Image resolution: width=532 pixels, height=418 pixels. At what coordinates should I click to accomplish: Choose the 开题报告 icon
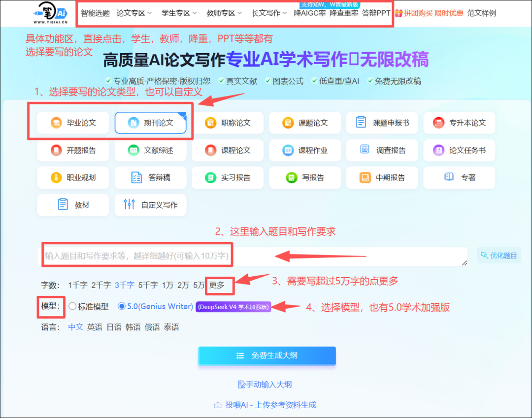click(x=56, y=150)
